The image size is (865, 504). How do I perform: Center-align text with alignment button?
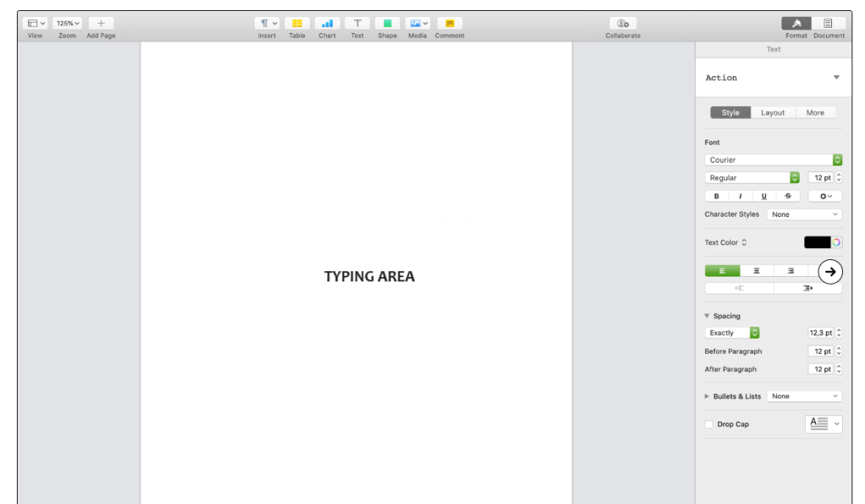[757, 271]
